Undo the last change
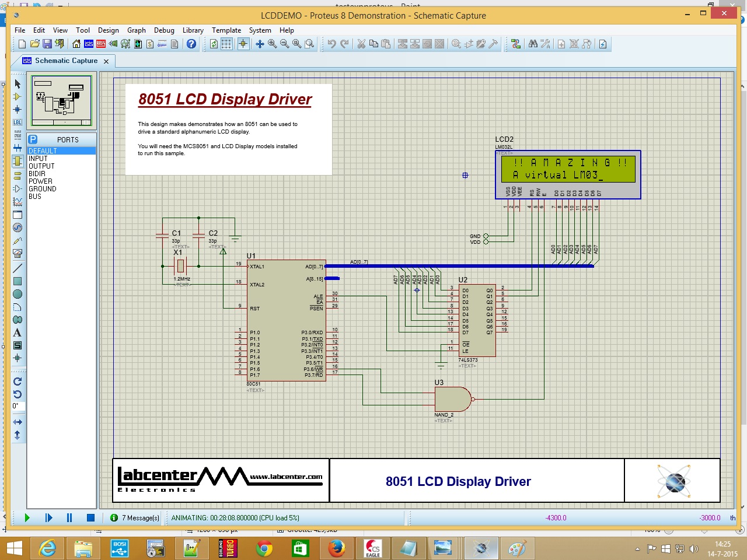This screenshot has width=747, height=560. tap(331, 44)
